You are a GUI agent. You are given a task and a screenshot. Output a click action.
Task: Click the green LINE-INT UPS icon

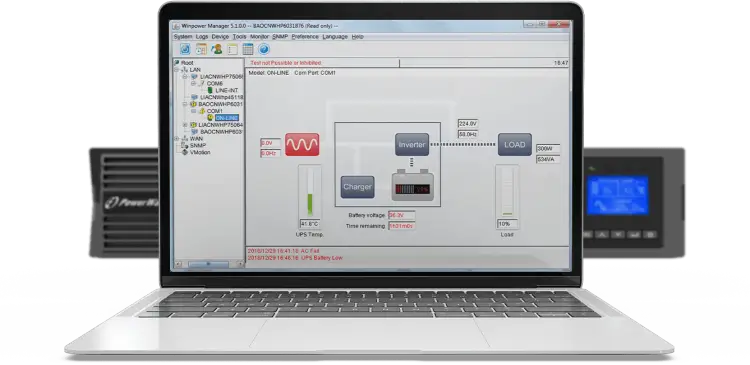210,90
